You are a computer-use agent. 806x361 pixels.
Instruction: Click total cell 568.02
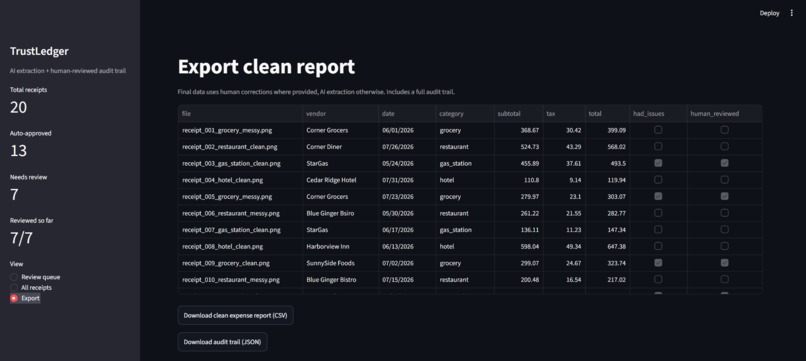click(608, 147)
